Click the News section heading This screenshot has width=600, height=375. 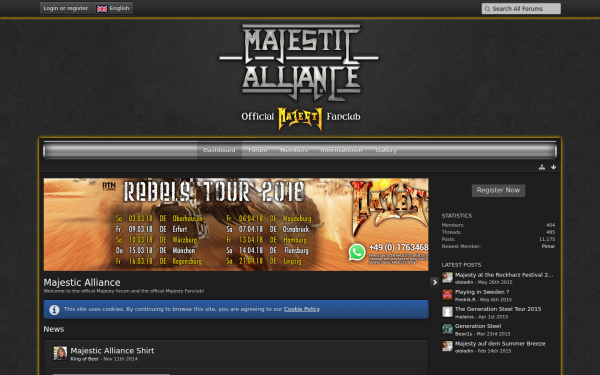54,329
